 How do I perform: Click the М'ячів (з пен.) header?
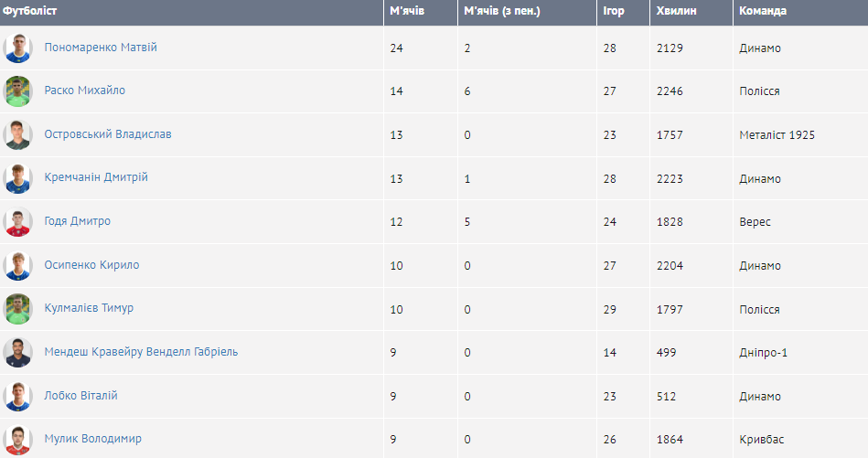(502, 12)
